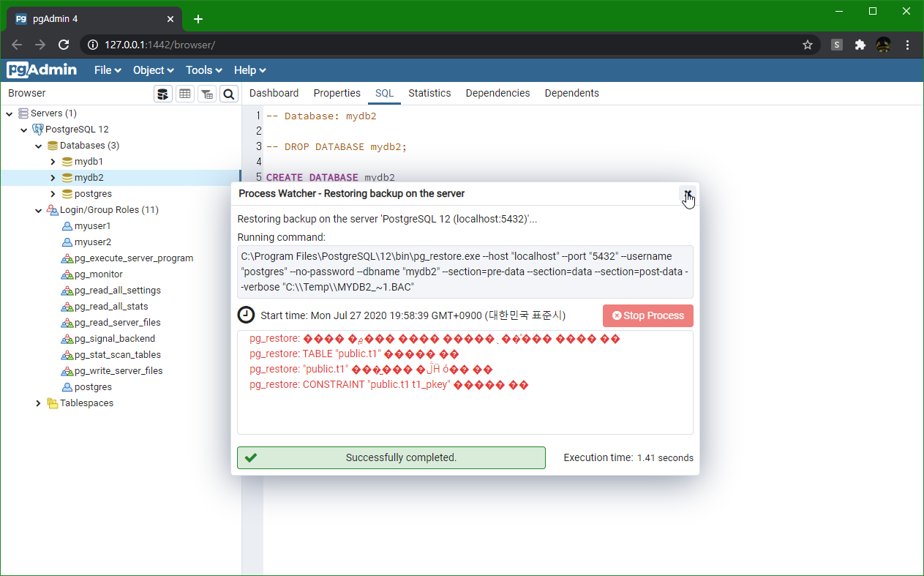924x576 pixels.
Task: Click the PostgreSQL 12 server label
Action: (x=77, y=130)
